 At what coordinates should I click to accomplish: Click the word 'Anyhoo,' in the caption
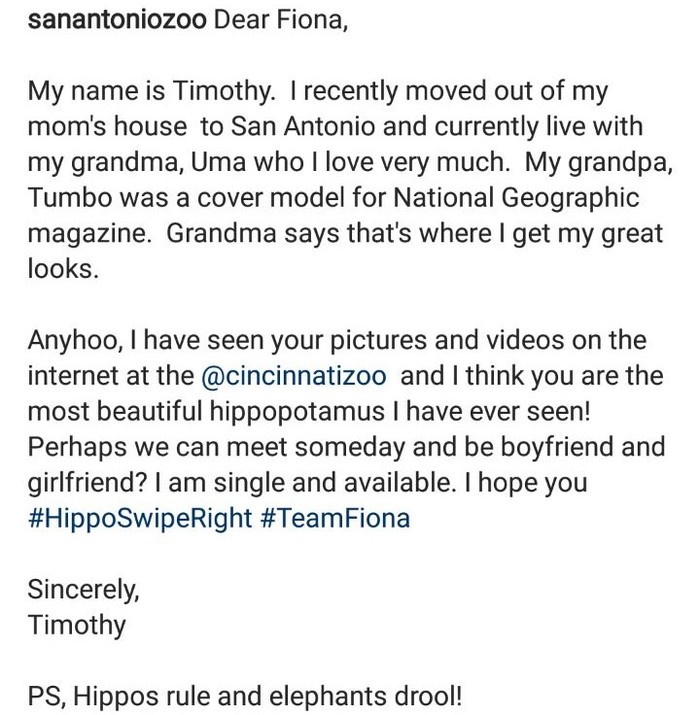(73, 341)
